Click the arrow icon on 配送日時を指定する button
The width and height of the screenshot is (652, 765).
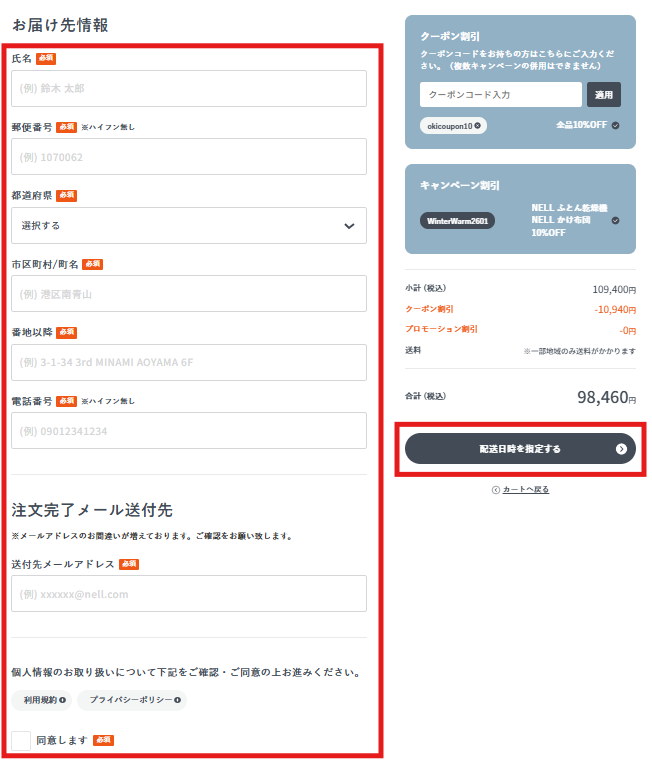pyautogui.click(x=621, y=449)
